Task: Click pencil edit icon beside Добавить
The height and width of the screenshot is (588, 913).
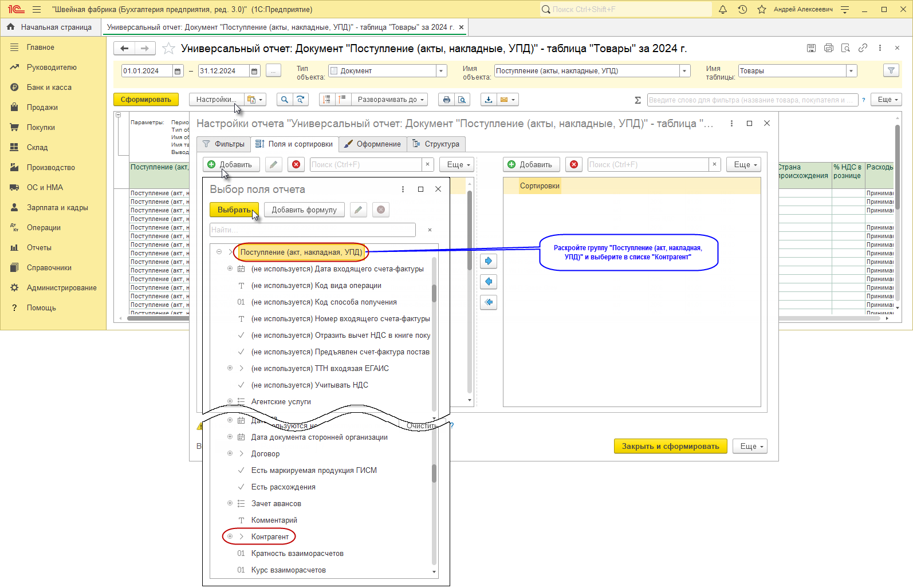Action: 274,165
